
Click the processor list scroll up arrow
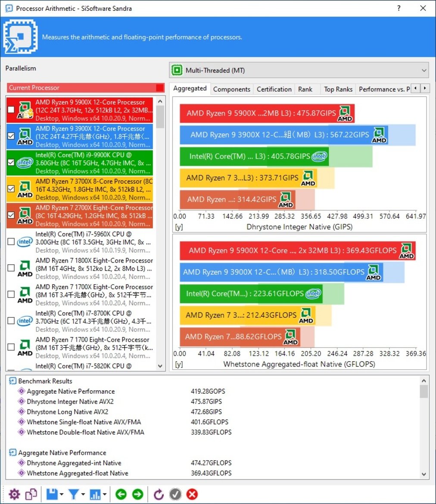pos(160,101)
